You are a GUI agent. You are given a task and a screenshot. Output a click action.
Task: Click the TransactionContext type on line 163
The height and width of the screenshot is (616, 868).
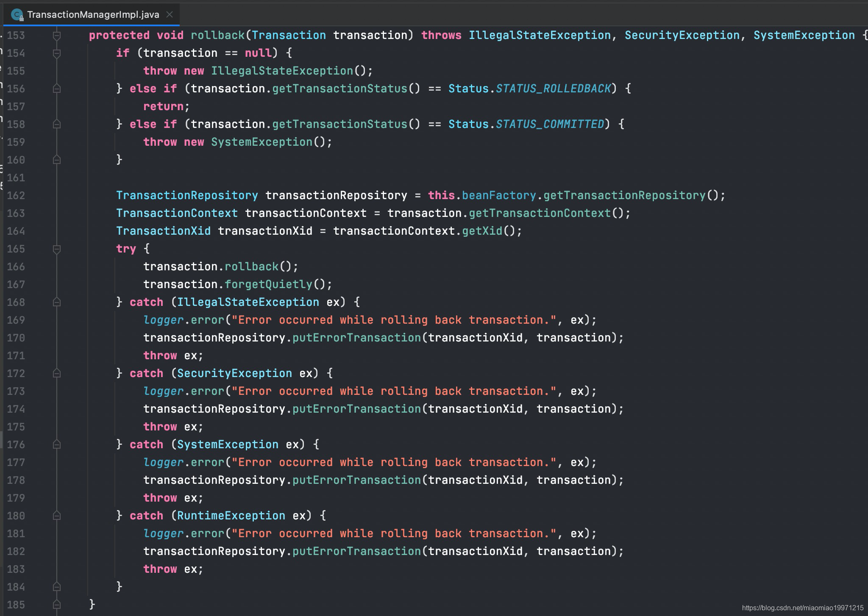coord(177,213)
